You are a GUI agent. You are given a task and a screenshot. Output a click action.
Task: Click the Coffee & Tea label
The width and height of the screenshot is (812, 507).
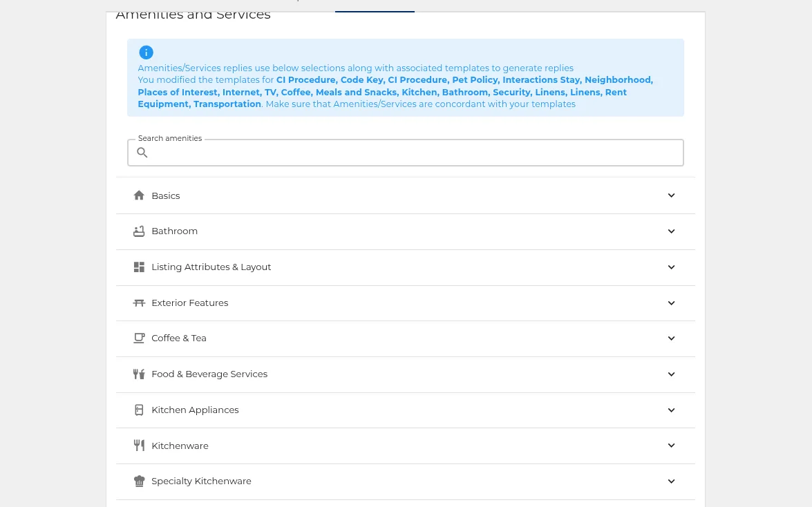tap(179, 338)
